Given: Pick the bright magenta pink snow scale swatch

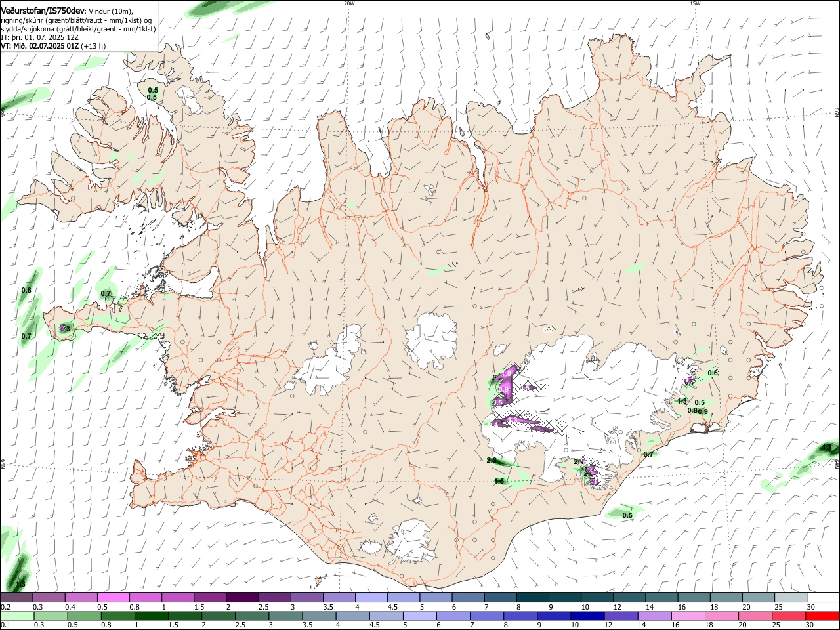Looking at the screenshot, I should point(113,597).
